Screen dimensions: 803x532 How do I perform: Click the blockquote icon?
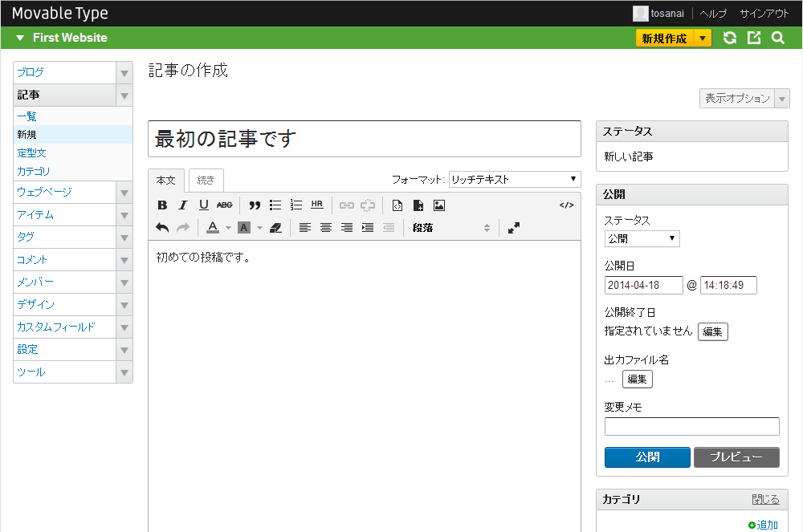[255, 205]
